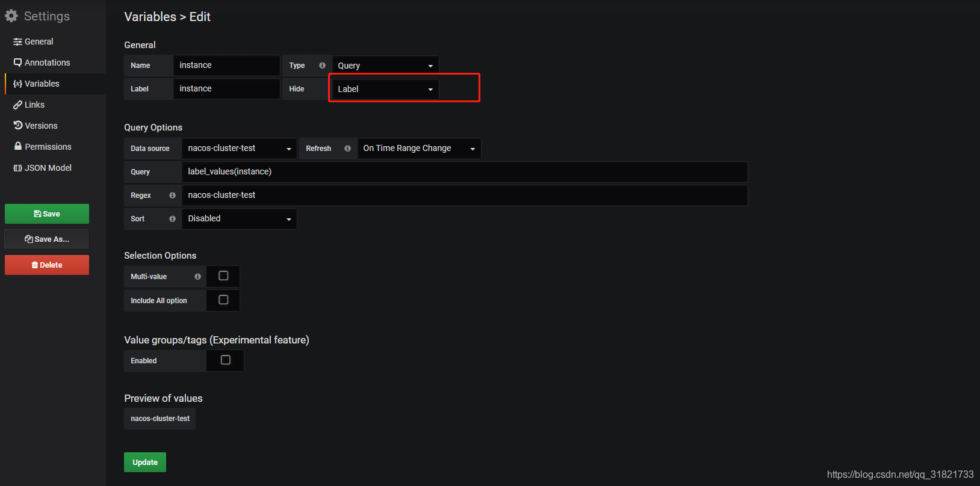Click the Regex input field
This screenshot has height=486, width=980.
click(465, 195)
